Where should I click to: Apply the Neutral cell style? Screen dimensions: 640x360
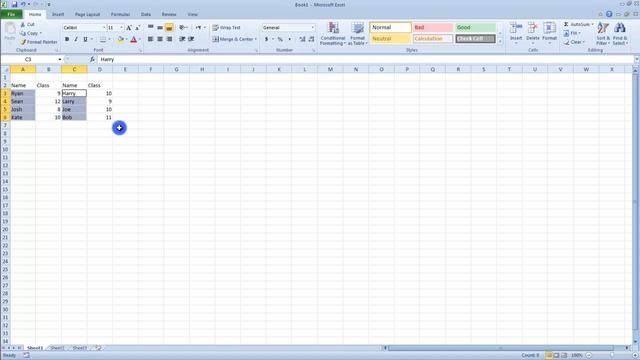coord(391,39)
